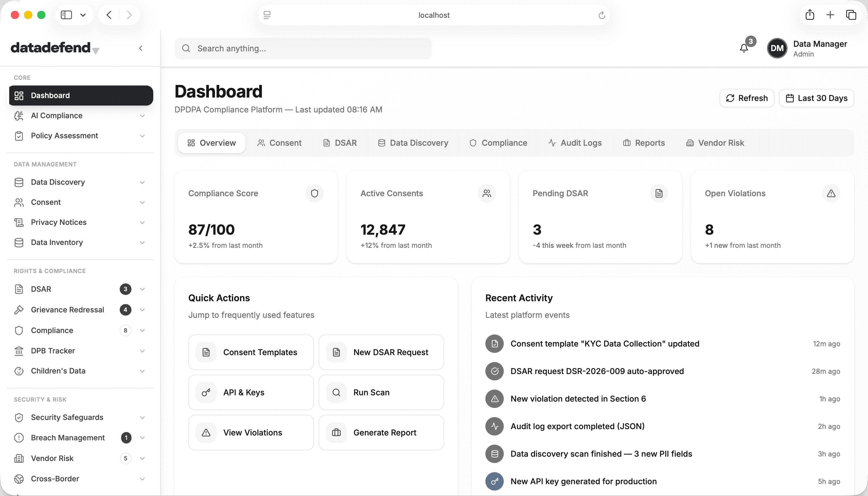This screenshot has height=496, width=868.
Task: Open the browser share icon
Action: point(810,15)
